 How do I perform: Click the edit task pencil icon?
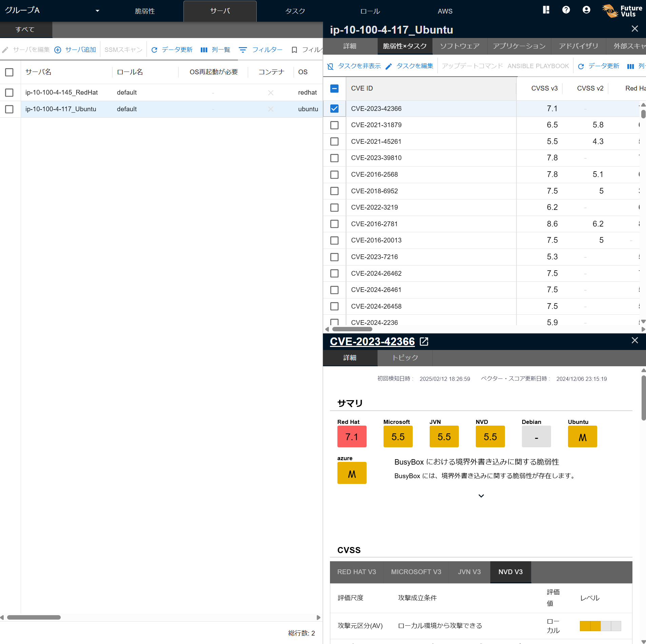tap(389, 66)
